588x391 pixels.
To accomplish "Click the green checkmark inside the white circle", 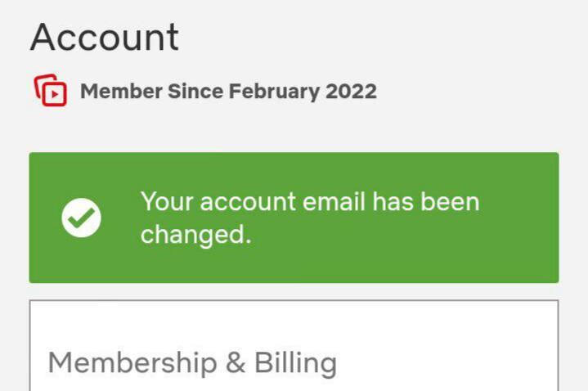I will (82, 218).
